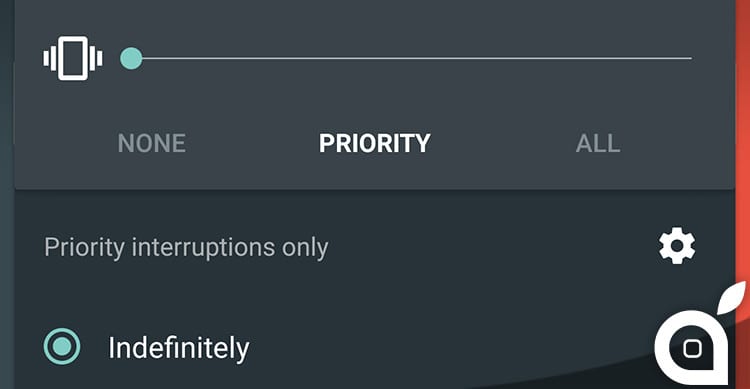The width and height of the screenshot is (750, 389).
Task: Tap the empty space between PRIORITY and ALL
Action: point(503,143)
